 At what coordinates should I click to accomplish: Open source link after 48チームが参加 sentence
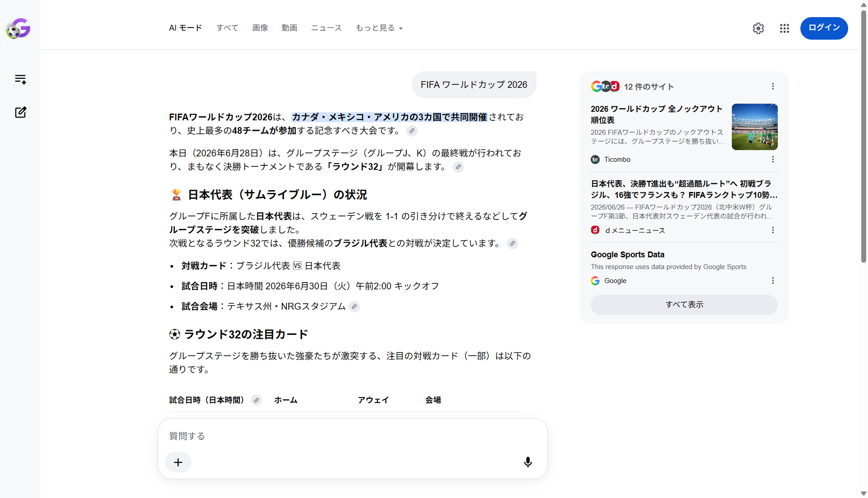pyautogui.click(x=412, y=131)
